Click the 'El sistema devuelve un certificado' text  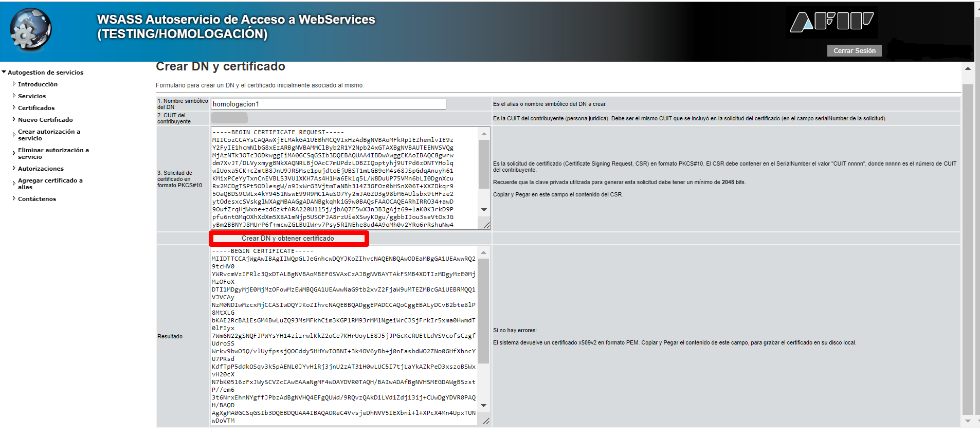click(x=675, y=342)
